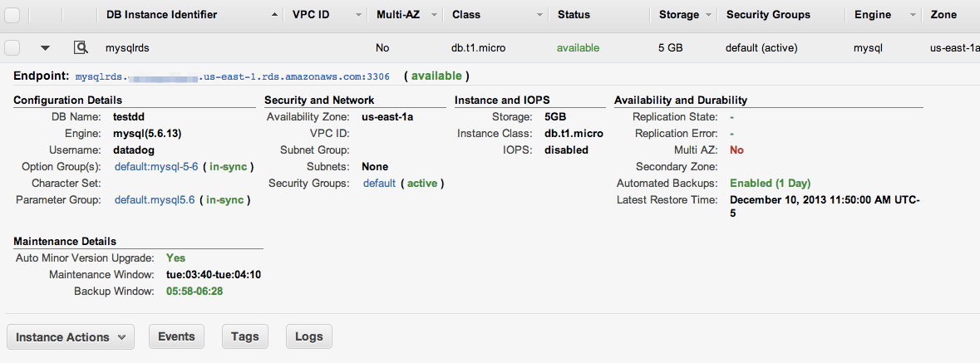Click the Security Groups column header
The image size is (980, 363).
click(767, 15)
